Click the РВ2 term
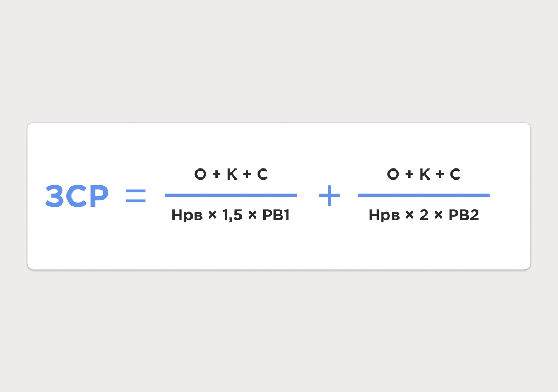Viewport: 558px width, 392px height. 464,215
